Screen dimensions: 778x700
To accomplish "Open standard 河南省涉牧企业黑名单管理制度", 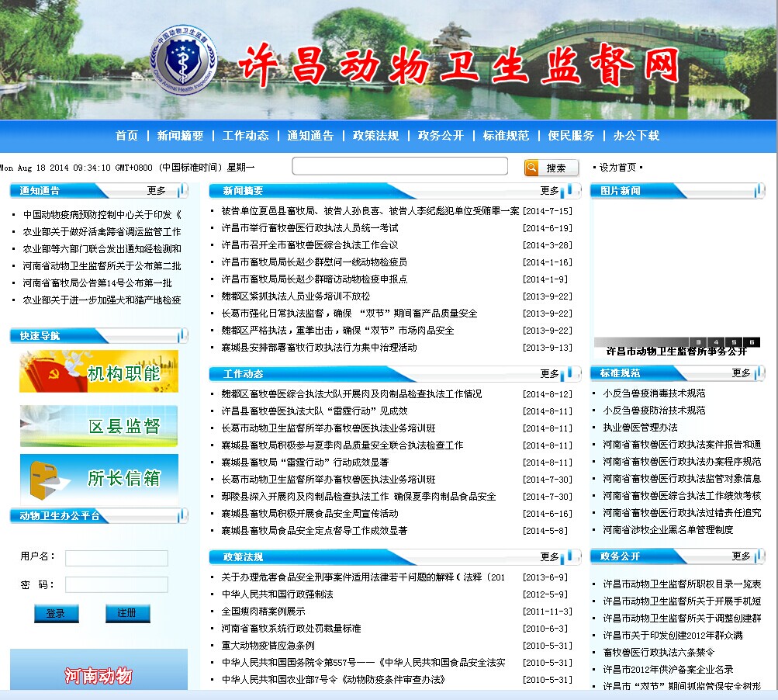I will point(668,530).
